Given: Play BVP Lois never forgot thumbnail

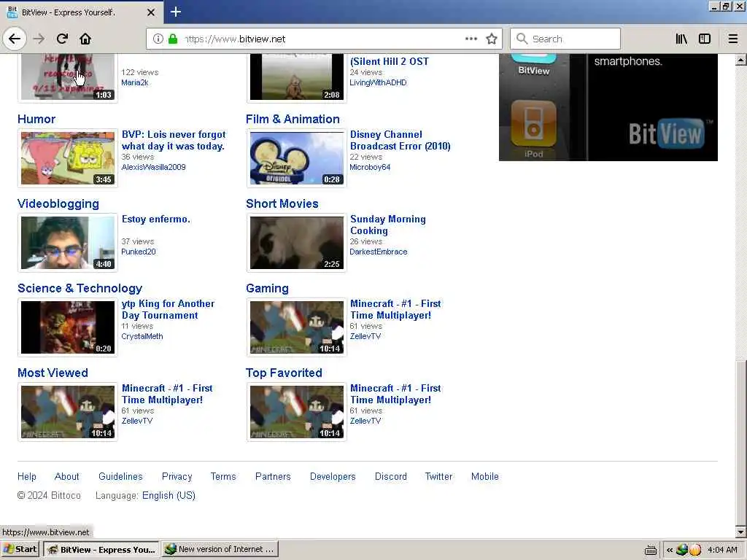Looking at the screenshot, I should point(68,158).
